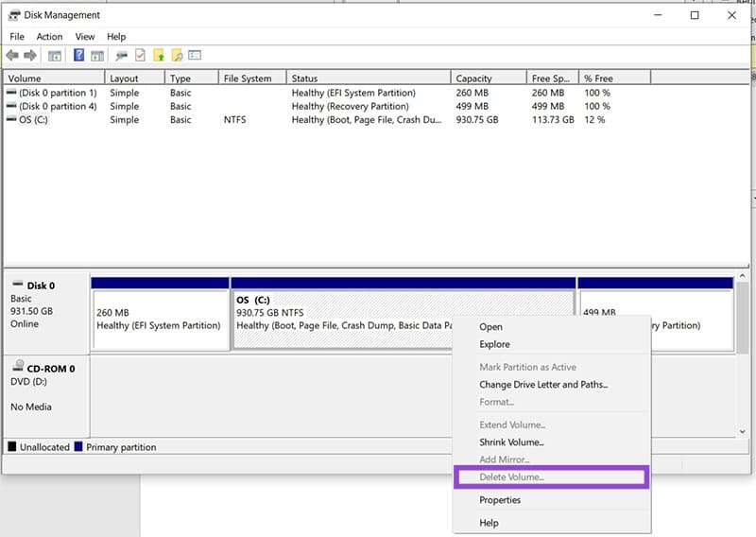Click the Disk Management title bar icon
This screenshot has height=537, width=756.
pos(14,15)
